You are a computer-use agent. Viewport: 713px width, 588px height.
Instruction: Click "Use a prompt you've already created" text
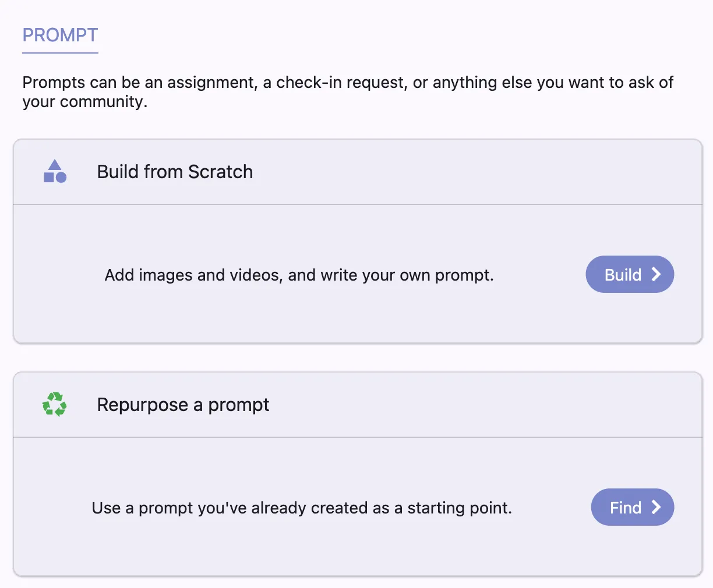pyautogui.click(x=302, y=508)
